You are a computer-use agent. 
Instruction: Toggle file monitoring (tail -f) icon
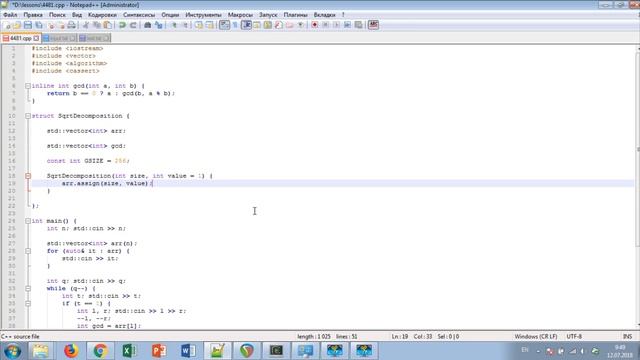[301, 25]
